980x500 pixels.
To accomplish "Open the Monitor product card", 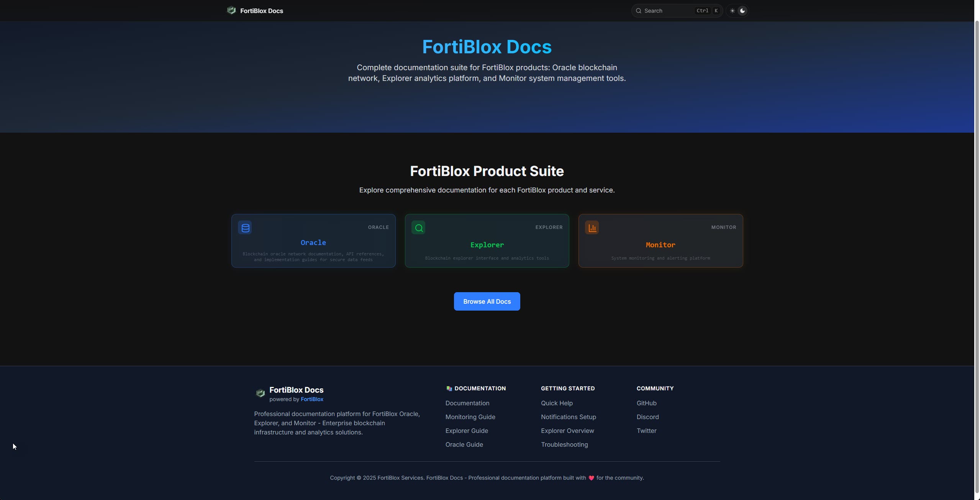I will (x=660, y=241).
